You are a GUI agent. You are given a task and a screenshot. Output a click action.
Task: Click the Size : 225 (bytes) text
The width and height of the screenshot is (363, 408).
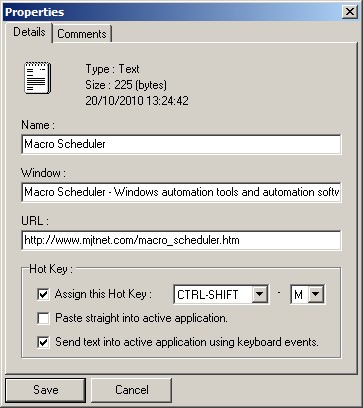click(126, 85)
